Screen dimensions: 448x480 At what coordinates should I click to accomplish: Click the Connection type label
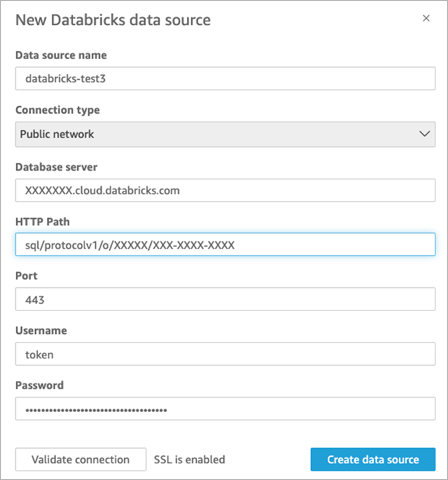58,110
